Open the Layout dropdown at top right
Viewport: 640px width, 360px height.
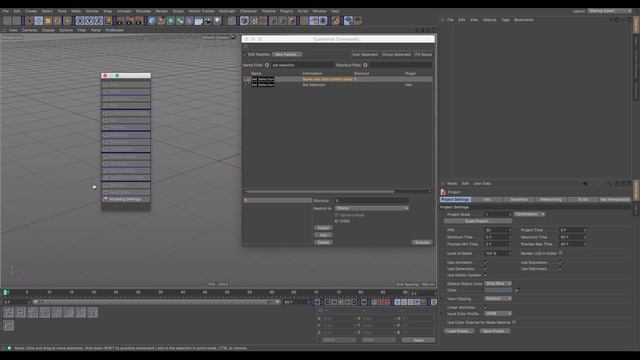click(610, 11)
